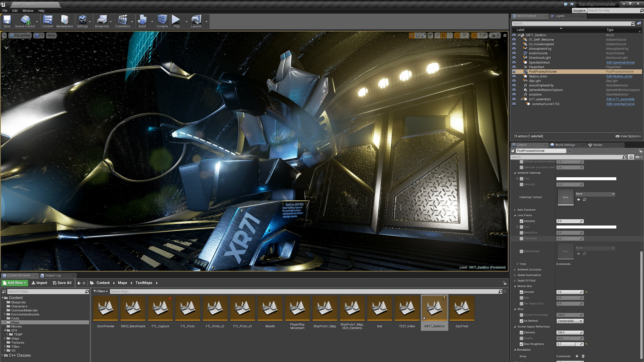Open the Marketplace from the toolbar
Viewport: 644px width, 362px height.
65,21
